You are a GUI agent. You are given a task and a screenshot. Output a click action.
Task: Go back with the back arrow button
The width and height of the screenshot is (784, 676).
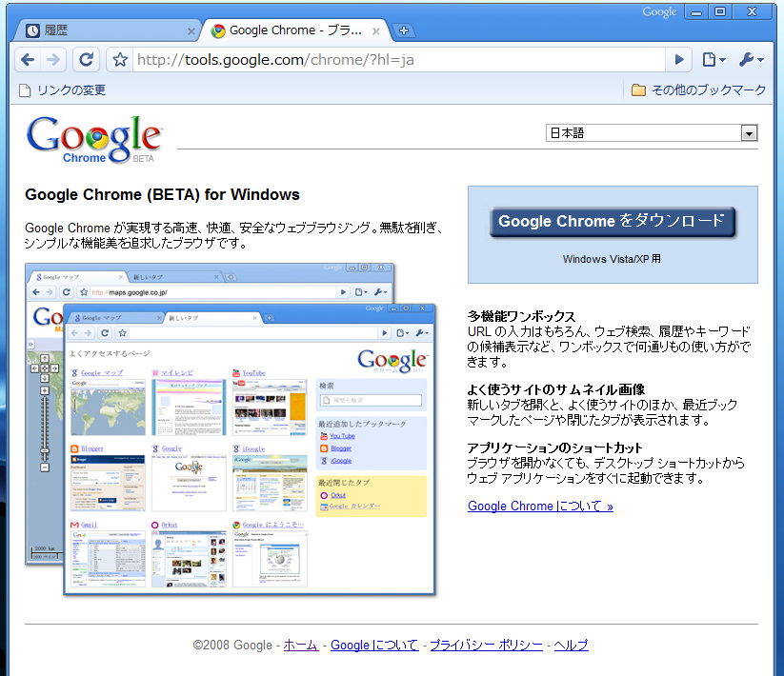[28, 60]
